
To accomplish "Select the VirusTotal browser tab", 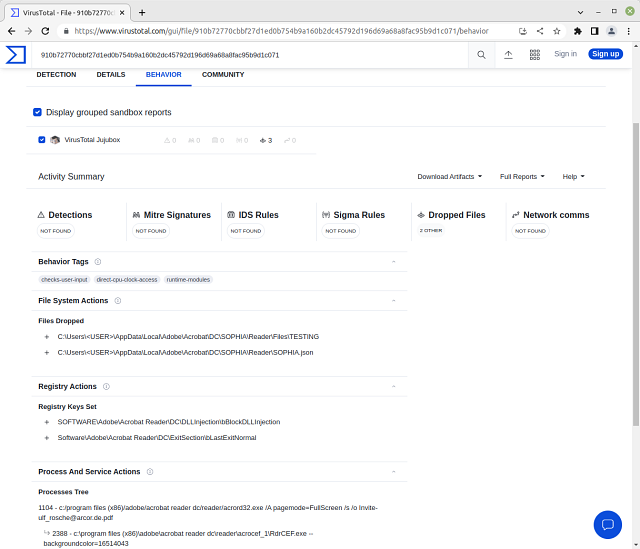I will click(67, 13).
